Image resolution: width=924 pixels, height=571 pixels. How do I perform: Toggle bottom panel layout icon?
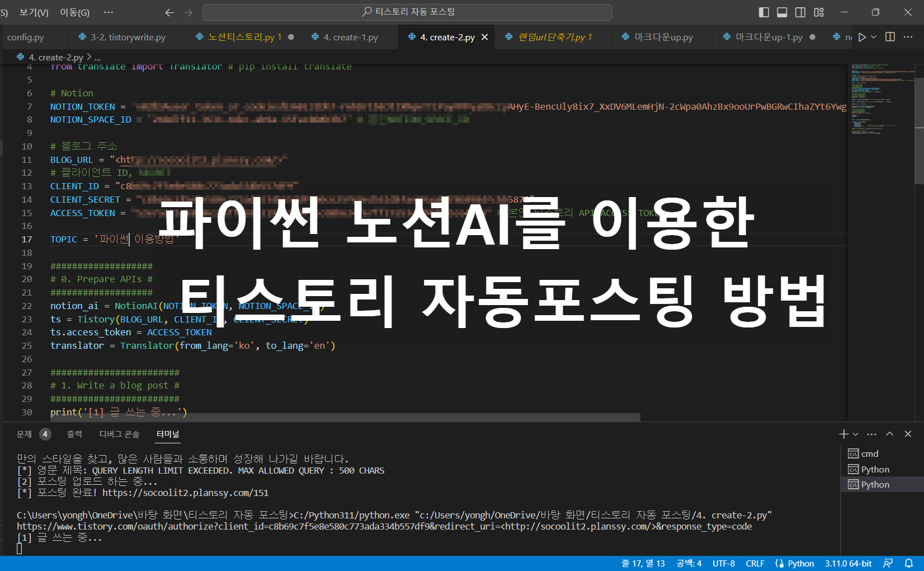tap(782, 12)
